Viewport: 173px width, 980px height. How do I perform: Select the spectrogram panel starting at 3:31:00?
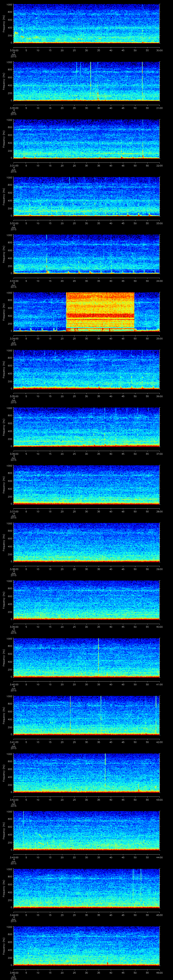(x=86, y=139)
